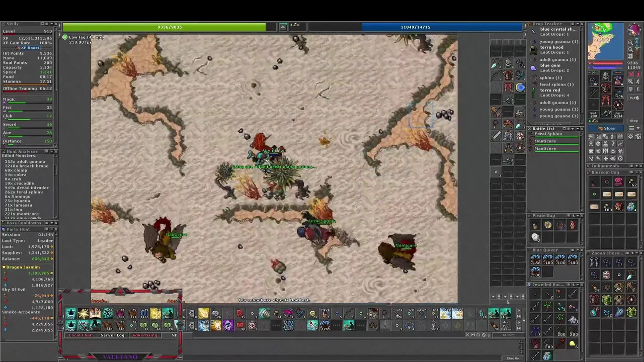Open the Store
Image resolution: width=644 pixels, height=362 pixels.
607,128
